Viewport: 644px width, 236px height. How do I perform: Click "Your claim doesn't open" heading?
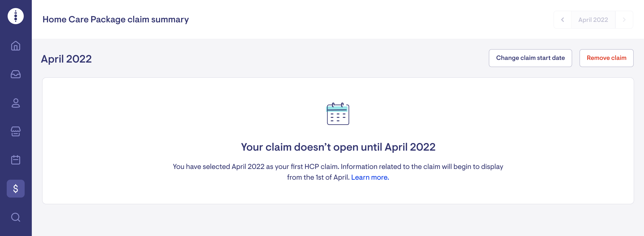(338, 147)
